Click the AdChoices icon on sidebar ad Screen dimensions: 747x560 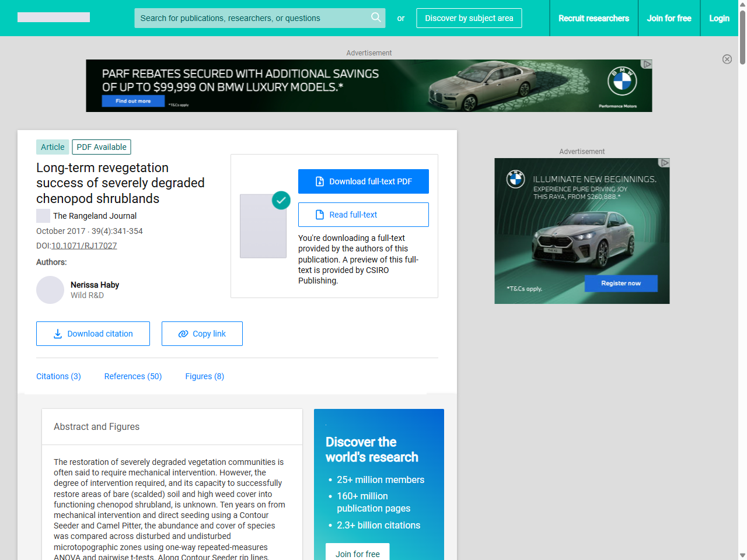pyautogui.click(x=664, y=163)
